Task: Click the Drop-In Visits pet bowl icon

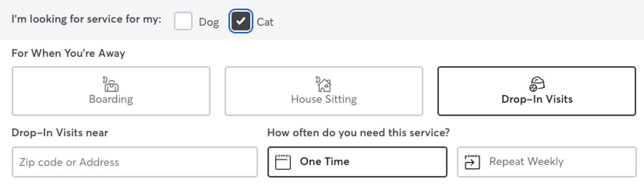Action: [537, 84]
